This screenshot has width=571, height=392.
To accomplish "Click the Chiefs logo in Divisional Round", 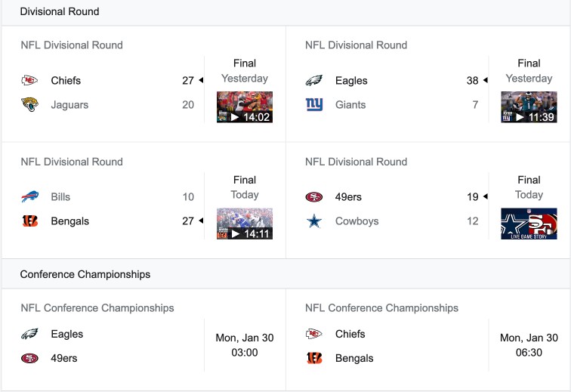I will pos(29,80).
